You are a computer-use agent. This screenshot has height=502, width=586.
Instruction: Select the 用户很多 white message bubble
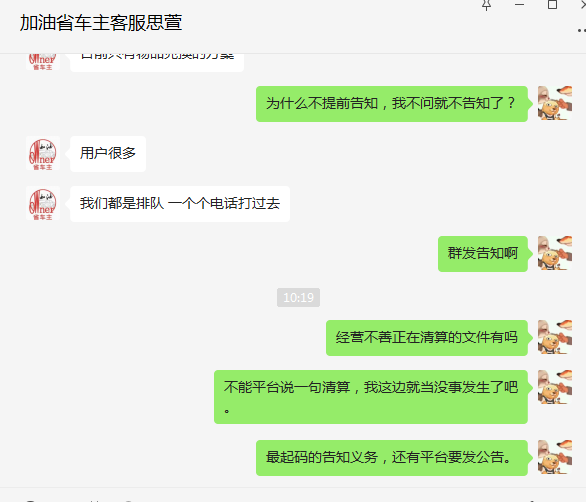pyautogui.click(x=108, y=154)
